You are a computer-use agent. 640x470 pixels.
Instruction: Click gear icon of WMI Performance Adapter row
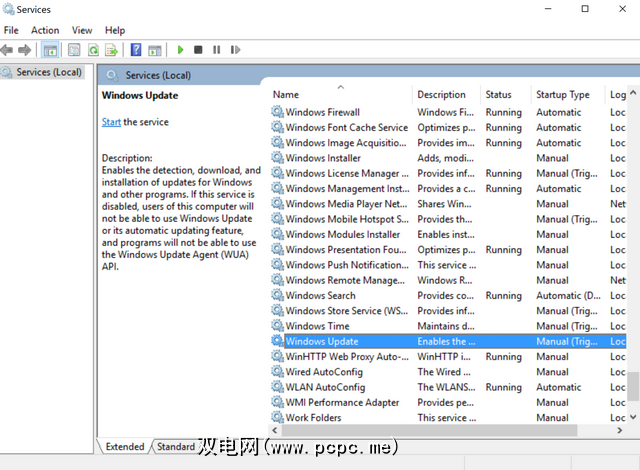tap(278, 402)
